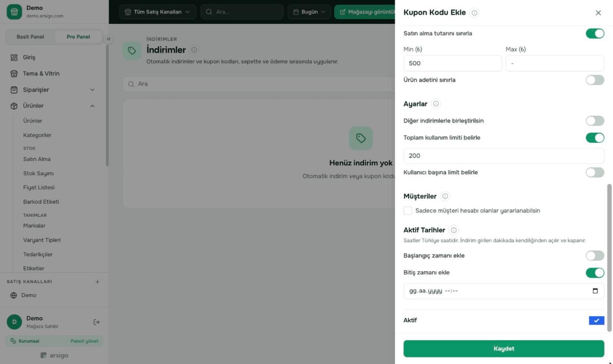This screenshot has width=613, height=364.
Task: Enable the Başlangıç zamanı ekle toggle
Action: (x=595, y=255)
